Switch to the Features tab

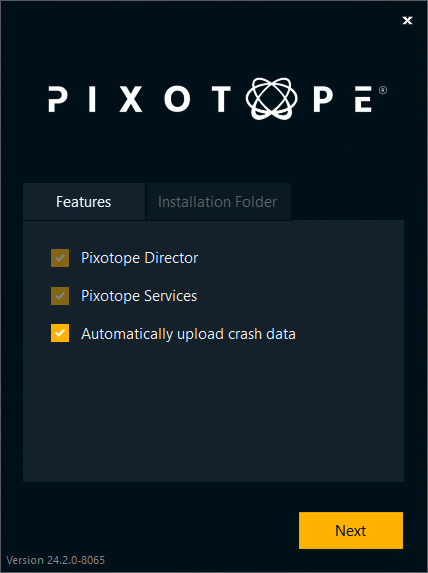84,202
